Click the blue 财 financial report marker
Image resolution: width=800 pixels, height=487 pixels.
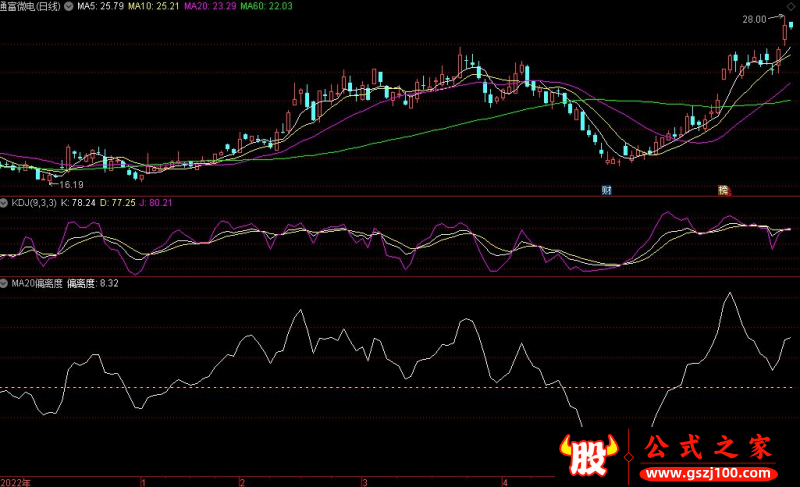pyautogui.click(x=606, y=190)
